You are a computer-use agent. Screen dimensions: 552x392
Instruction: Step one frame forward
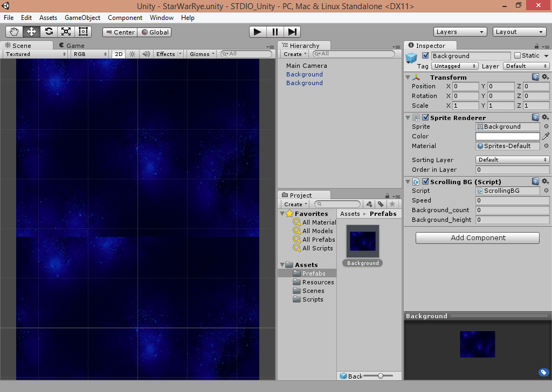point(292,32)
